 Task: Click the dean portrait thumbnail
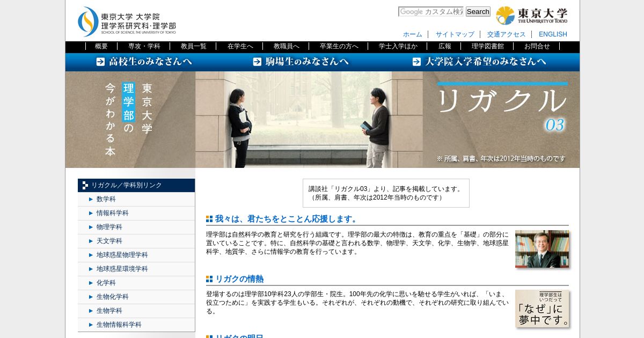click(542, 249)
